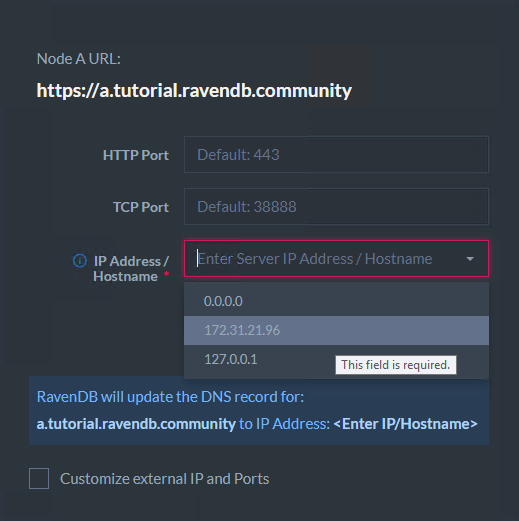Enable Customize external IP and Ports checkbox

[39, 478]
